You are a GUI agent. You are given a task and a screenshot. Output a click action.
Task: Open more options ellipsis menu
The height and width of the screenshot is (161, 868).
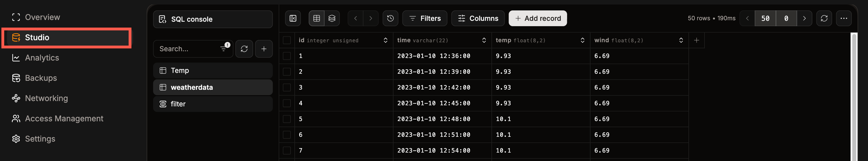click(x=844, y=18)
